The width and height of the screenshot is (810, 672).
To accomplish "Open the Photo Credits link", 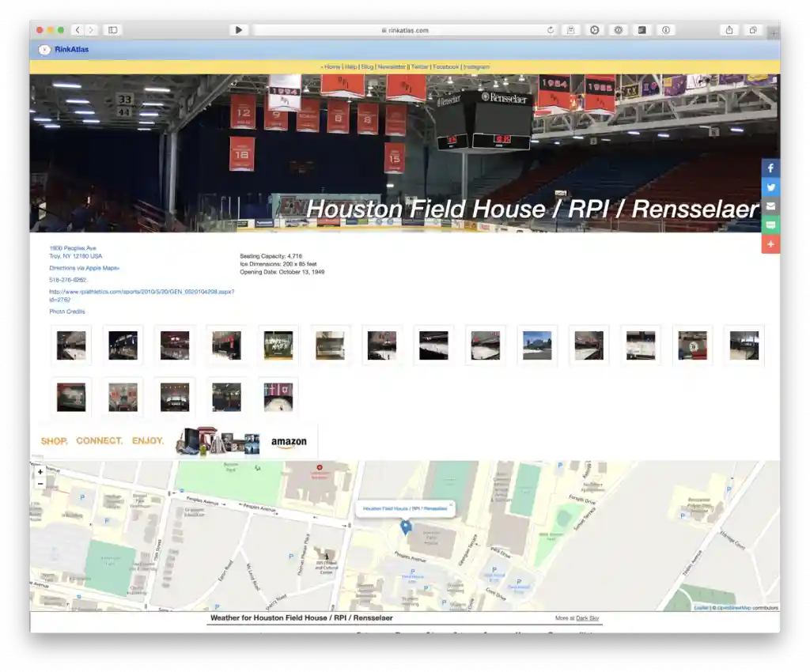I will click(67, 311).
